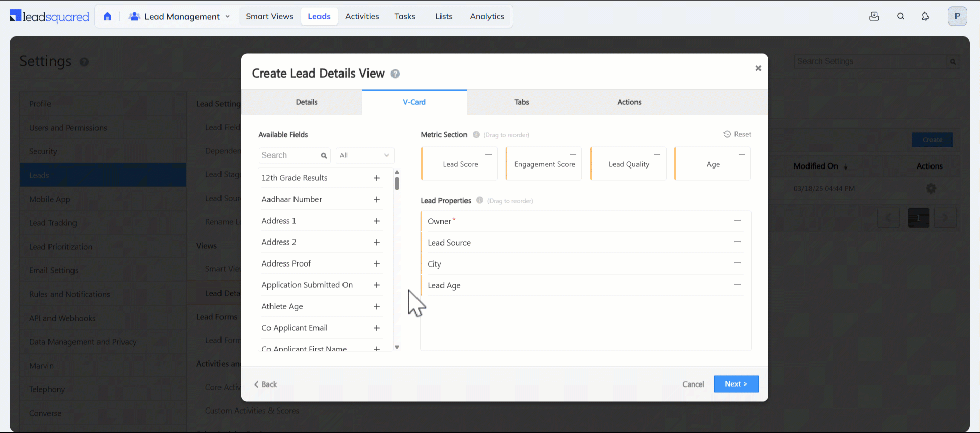
Task: Open Telephony settings
Action: point(103,389)
